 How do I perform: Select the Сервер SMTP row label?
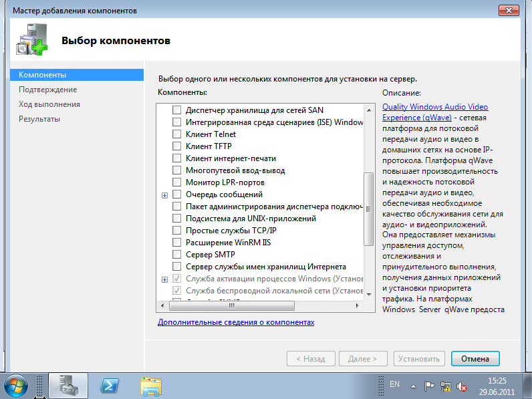point(211,255)
